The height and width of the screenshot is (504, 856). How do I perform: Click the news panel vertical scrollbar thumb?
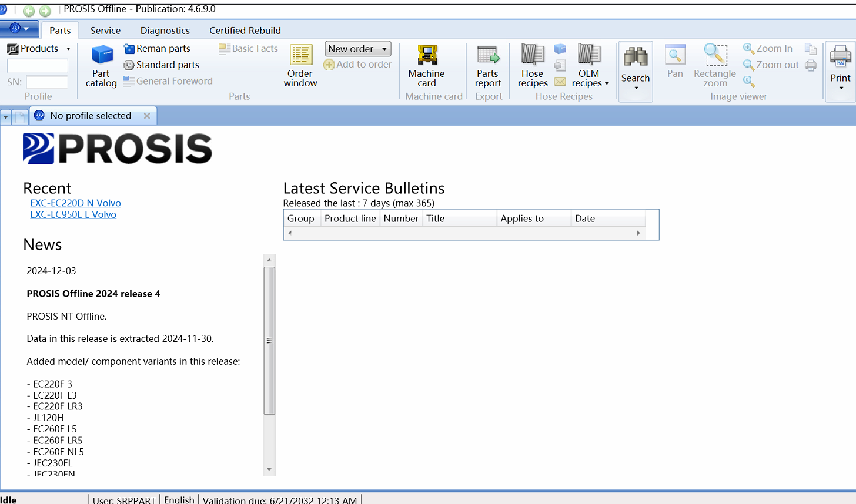click(269, 341)
